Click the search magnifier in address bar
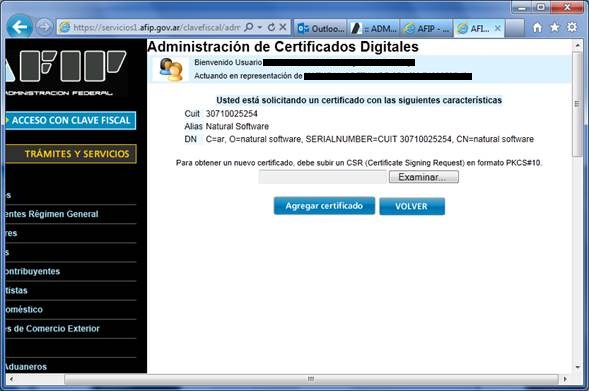 click(x=249, y=27)
